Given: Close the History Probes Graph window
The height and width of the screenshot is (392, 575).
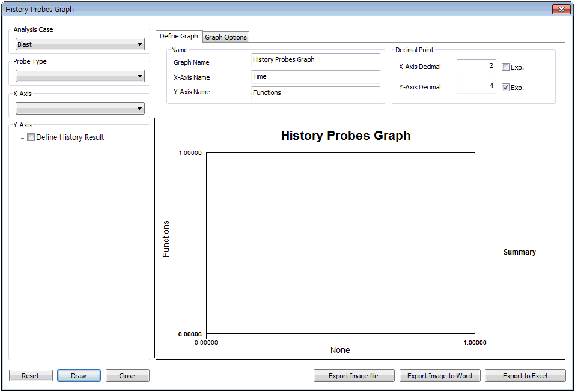Looking at the screenshot, I should point(561,10).
